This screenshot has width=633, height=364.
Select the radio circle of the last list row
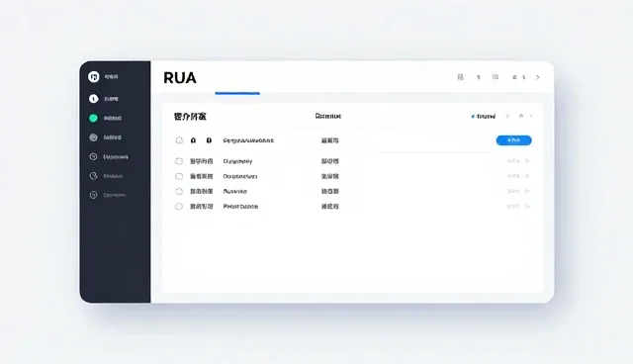[179, 206]
